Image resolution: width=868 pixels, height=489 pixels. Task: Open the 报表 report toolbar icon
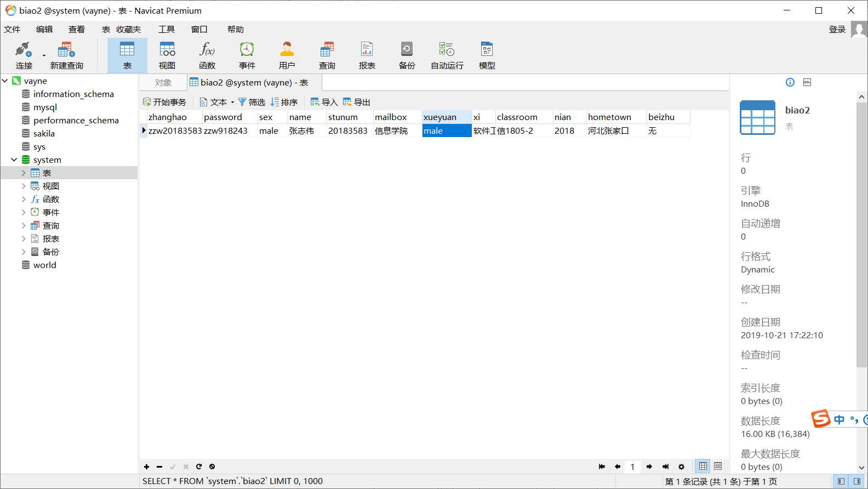(367, 55)
